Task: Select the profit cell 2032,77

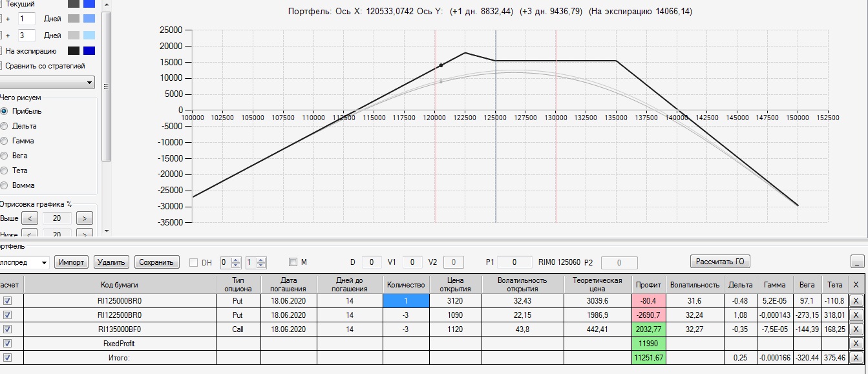Action: [648, 329]
